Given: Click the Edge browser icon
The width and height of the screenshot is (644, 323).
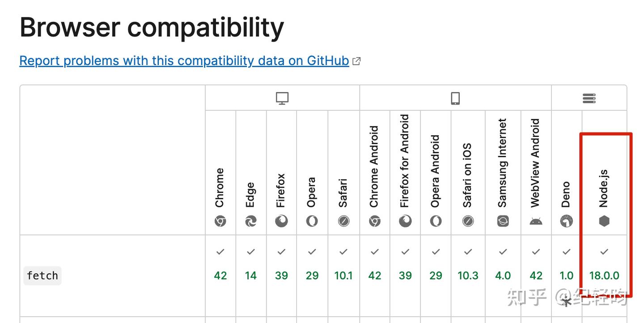Looking at the screenshot, I should [x=250, y=221].
